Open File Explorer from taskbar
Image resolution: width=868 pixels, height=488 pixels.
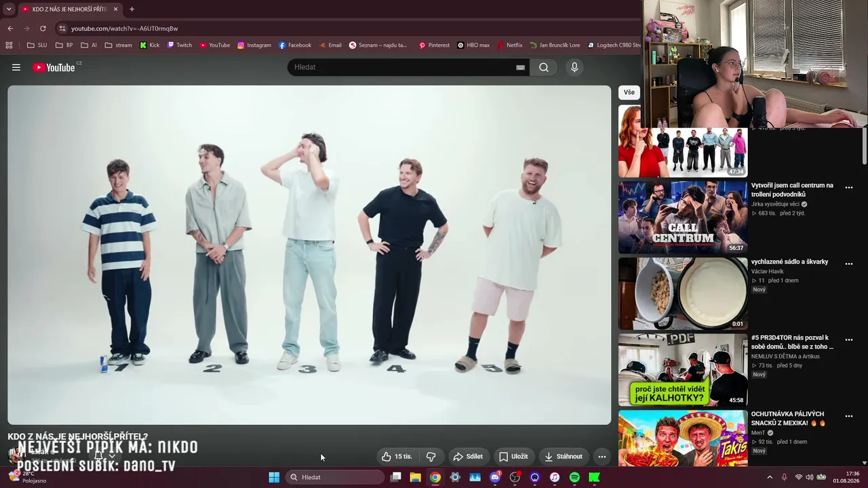(x=415, y=477)
